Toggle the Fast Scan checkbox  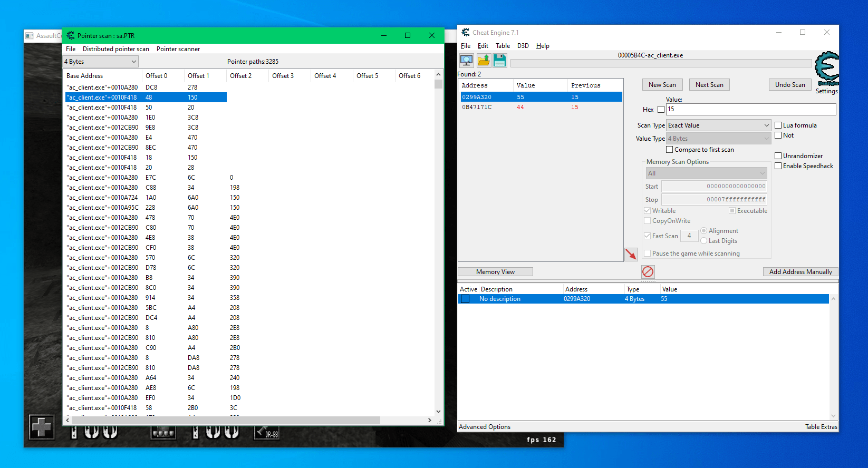click(647, 236)
